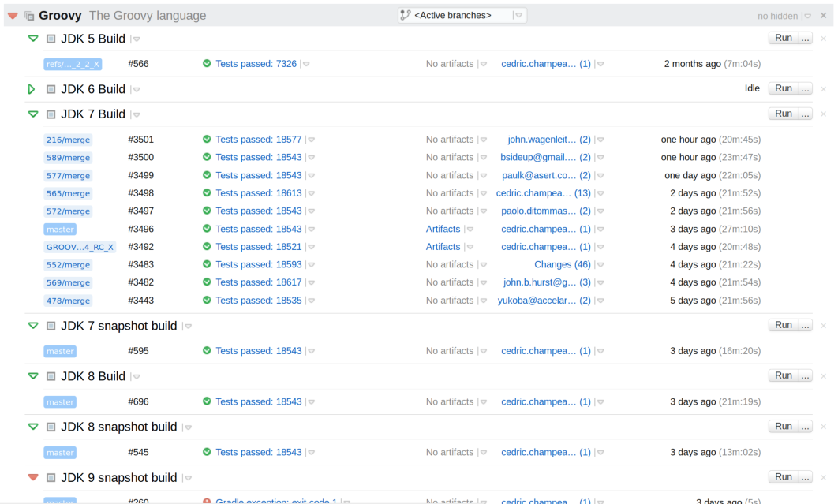The image size is (838, 504).
Task: Collapse JDK 8 Build section
Action: click(x=33, y=376)
